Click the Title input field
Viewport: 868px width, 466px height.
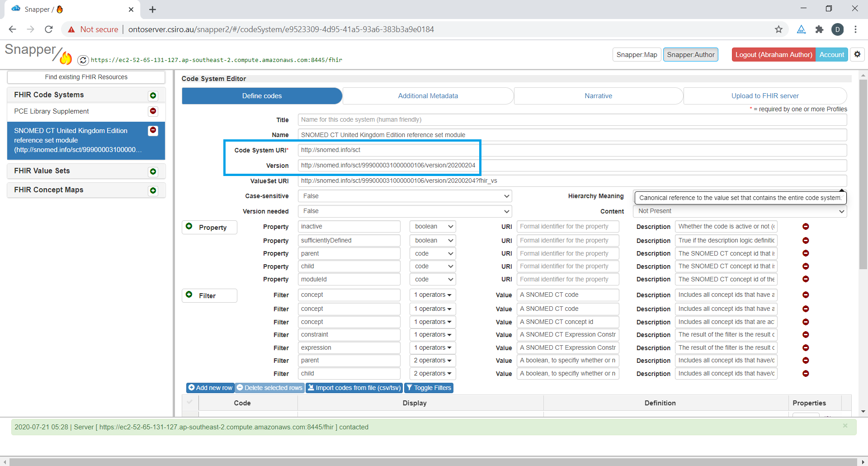click(x=572, y=119)
